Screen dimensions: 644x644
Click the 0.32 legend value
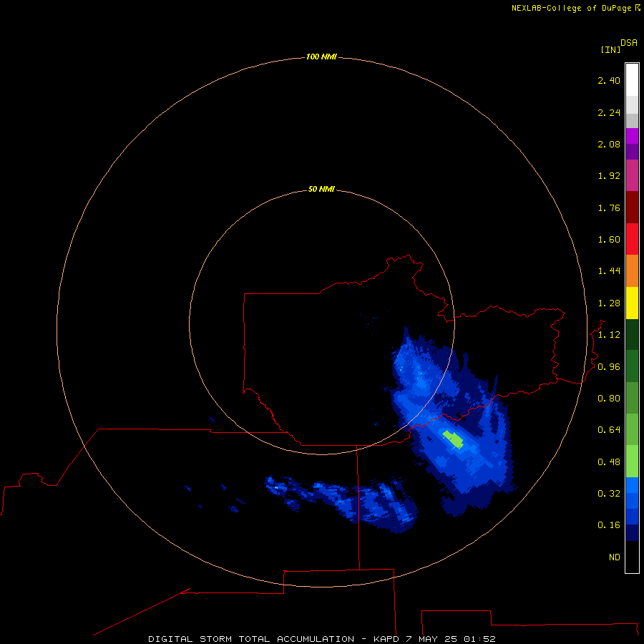pyautogui.click(x=609, y=494)
